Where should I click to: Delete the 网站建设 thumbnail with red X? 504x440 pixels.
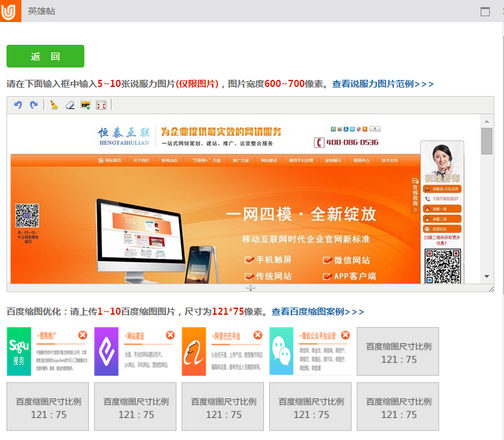(x=170, y=335)
